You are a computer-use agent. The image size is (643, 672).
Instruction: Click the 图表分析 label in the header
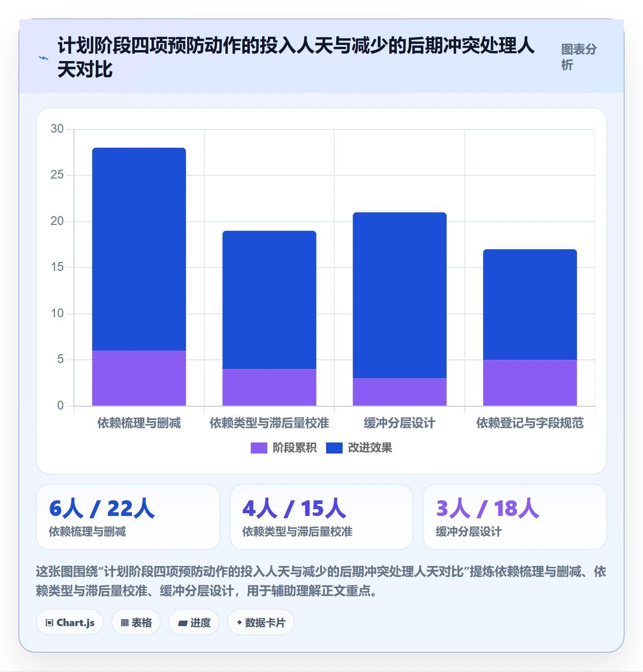pos(579,57)
